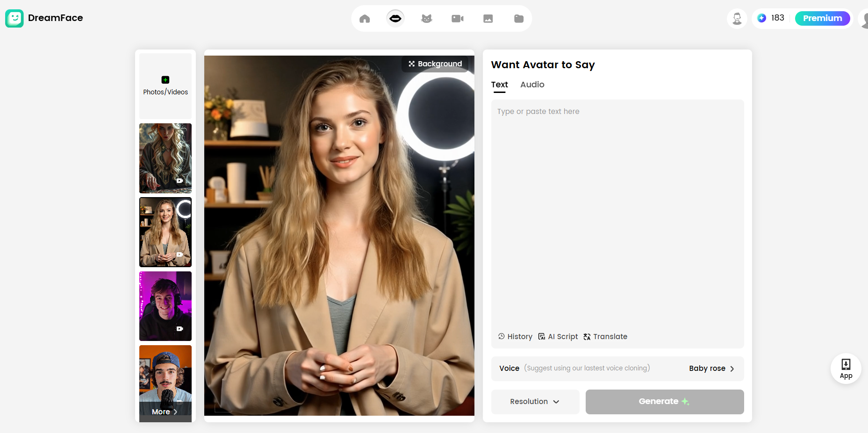Click the Photos/Videos upload tile
868x433 pixels.
pyautogui.click(x=165, y=86)
